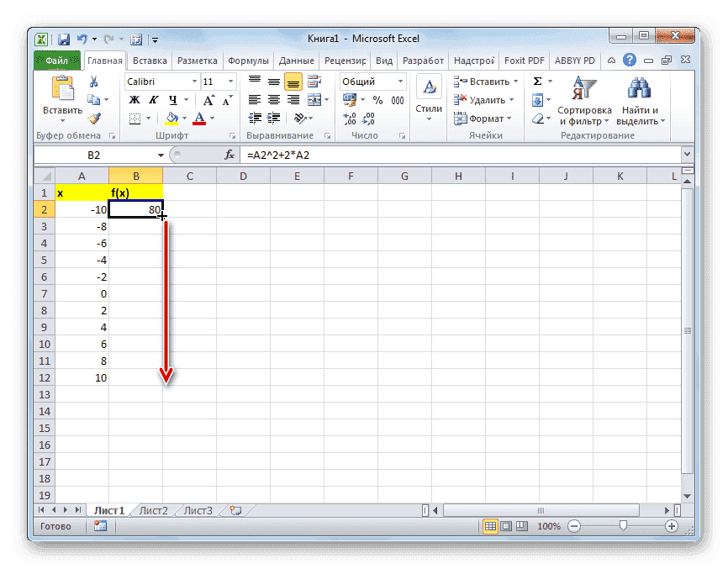Click the zoom slider handle
This screenshot has width=728, height=569.
coord(623,525)
